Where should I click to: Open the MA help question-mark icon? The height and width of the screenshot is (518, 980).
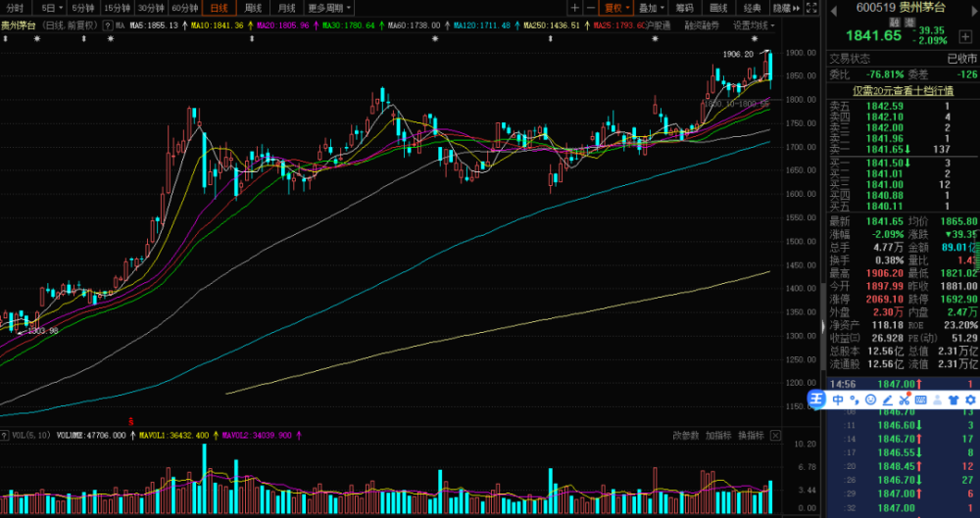click(x=108, y=25)
